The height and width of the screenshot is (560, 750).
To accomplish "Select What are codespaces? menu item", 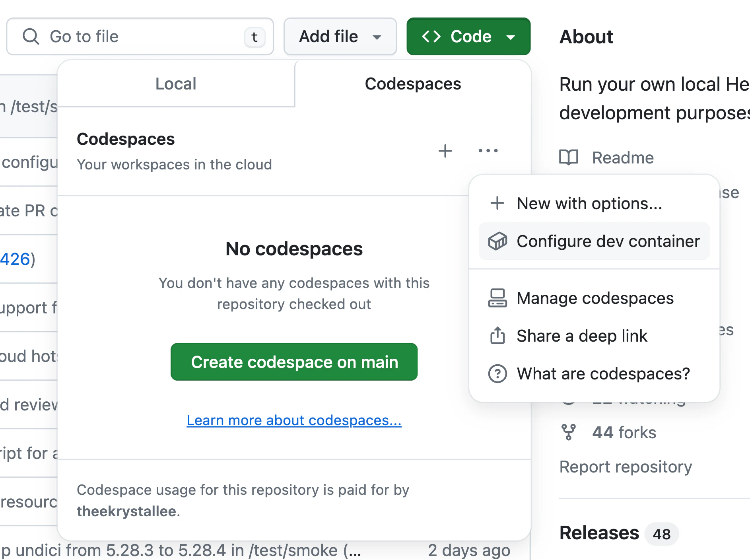I will tap(603, 374).
